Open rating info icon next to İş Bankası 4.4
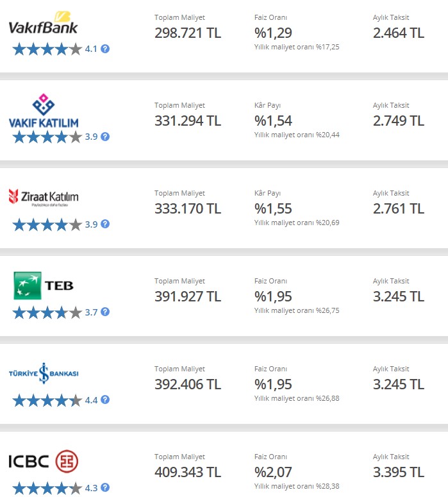Viewport: 448px width, 497px height. click(x=105, y=400)
